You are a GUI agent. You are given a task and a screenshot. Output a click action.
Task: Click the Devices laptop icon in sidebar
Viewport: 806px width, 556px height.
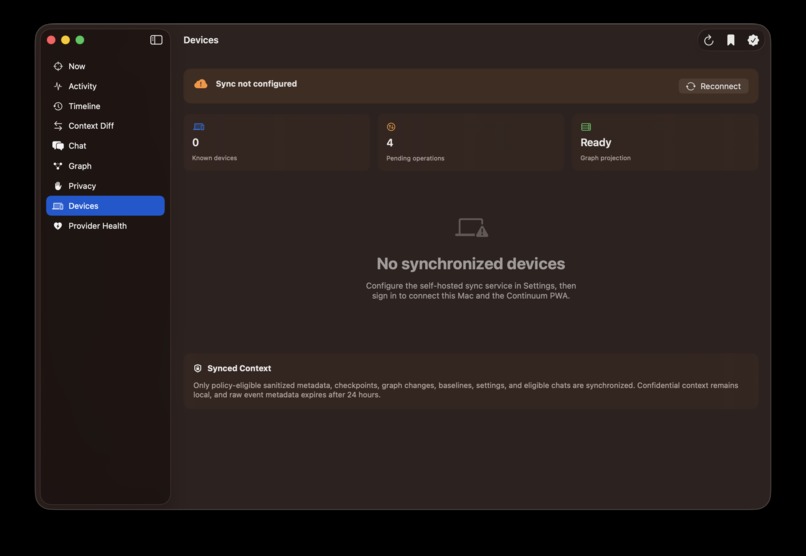click(x=58, y=206)
